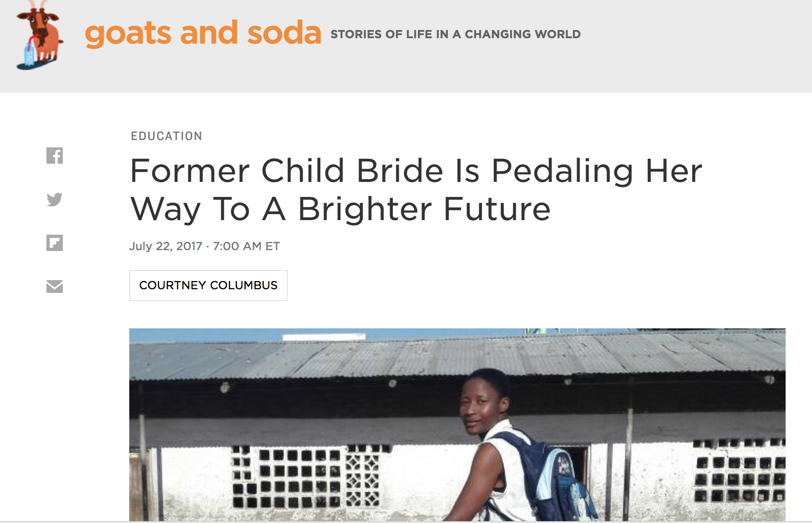Click 'Brighter Future' in the headline
Viewport: 812px width, 523px height.
[424, 209]
